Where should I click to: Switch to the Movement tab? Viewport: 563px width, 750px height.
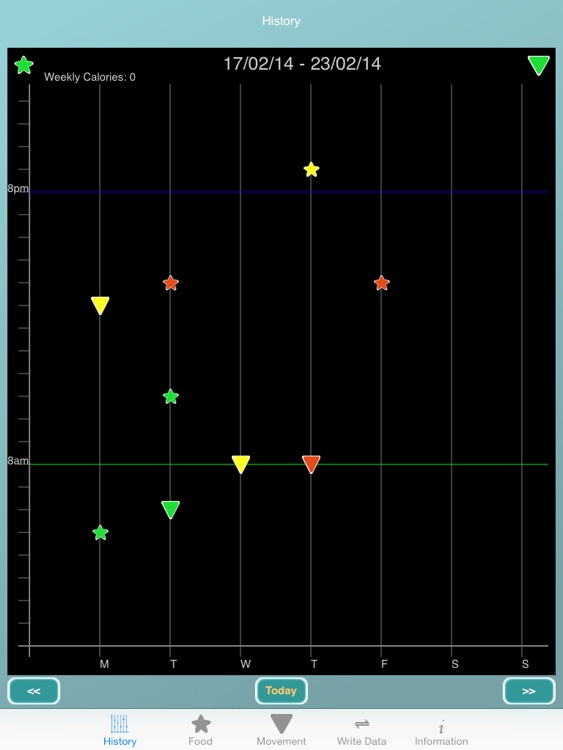pos(281,730)
